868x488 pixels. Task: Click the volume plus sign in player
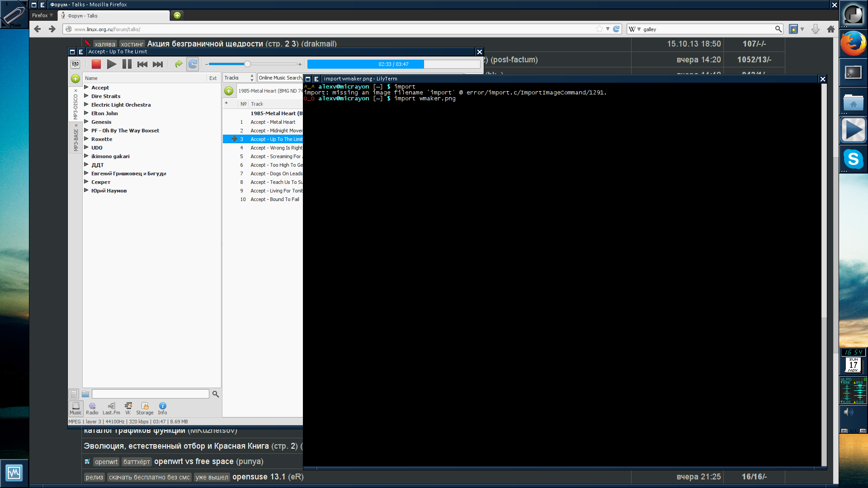click(x=300, y=64)
